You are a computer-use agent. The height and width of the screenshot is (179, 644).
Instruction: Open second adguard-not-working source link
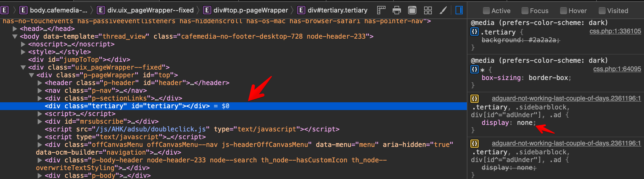coord(566,143)
